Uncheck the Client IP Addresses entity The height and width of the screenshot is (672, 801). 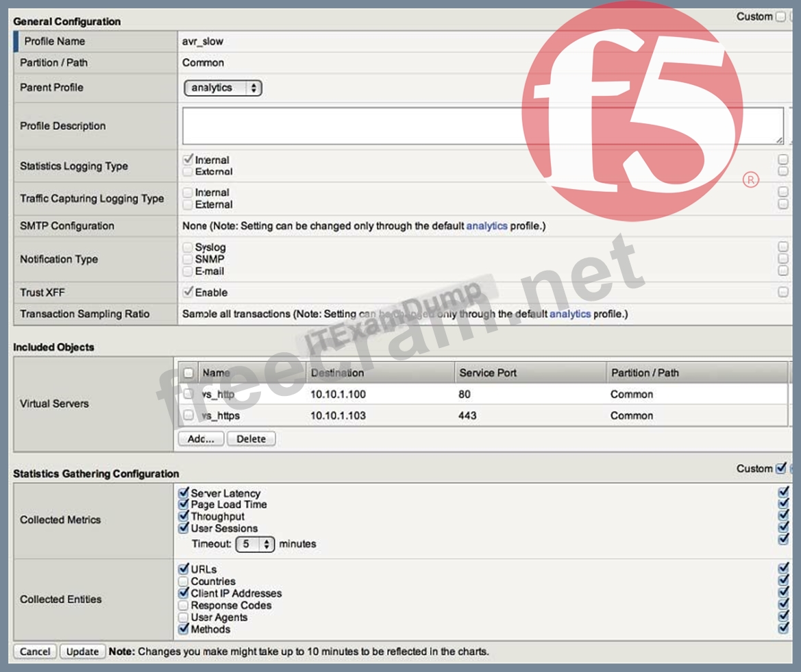coord(184,593)
